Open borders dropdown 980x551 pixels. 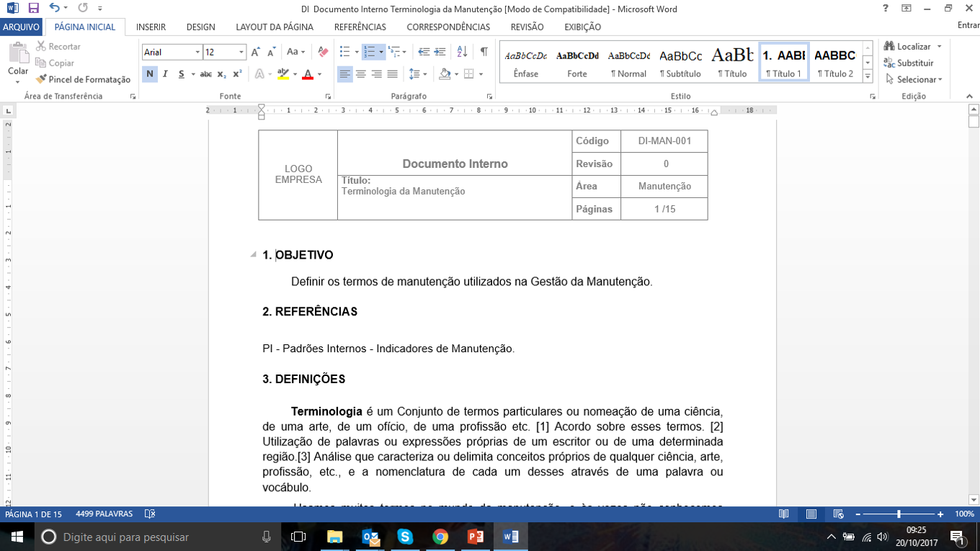[x=481, y=74]
